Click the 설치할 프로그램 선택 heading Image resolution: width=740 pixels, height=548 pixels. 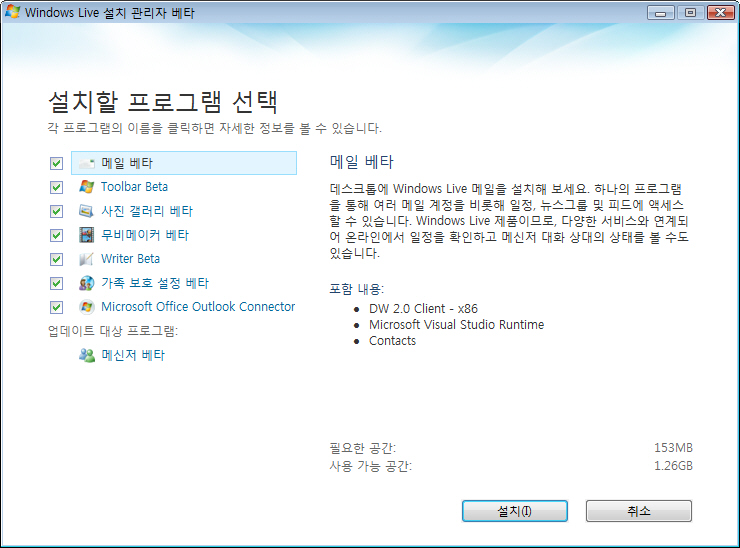click(163, 101)
